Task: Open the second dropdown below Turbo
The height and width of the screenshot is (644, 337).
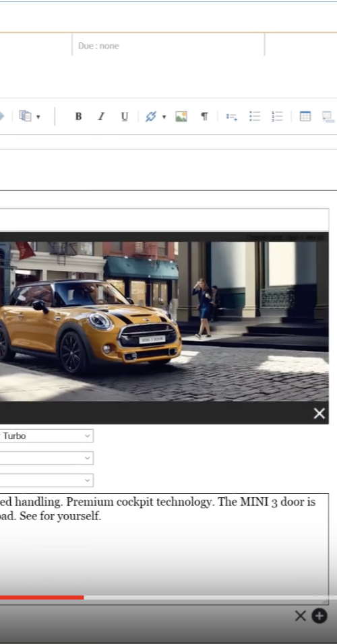Action: pyautogui.click(x=46, y=457)
